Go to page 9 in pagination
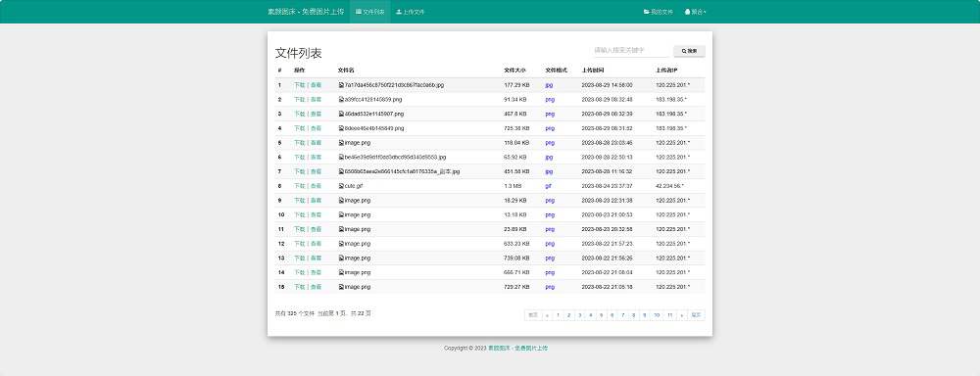980x376 pixels. (645, 315)
